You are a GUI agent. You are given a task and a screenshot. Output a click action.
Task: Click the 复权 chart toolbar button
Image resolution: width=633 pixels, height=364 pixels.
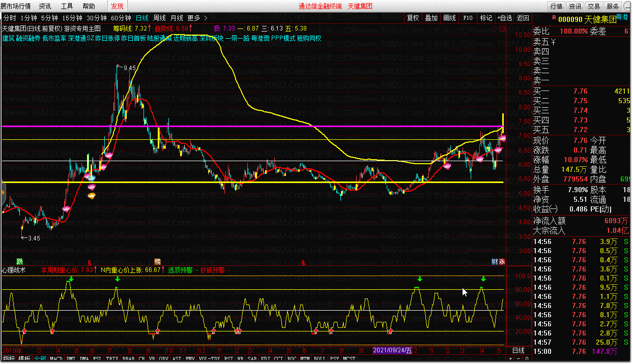click(413, 18)
